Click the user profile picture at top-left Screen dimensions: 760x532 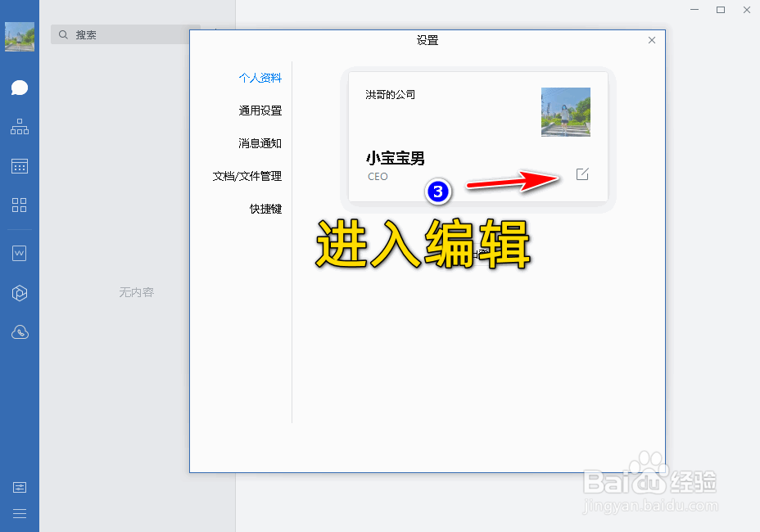[20, 36]
